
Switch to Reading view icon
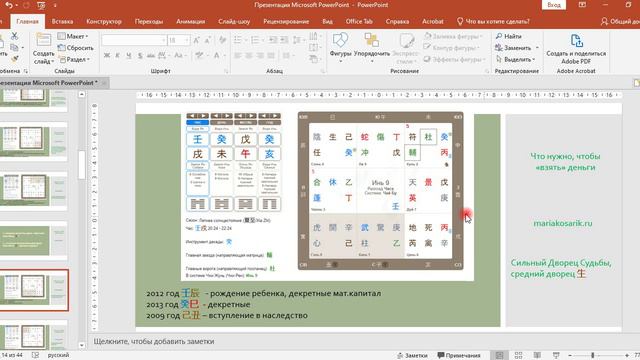537,355
